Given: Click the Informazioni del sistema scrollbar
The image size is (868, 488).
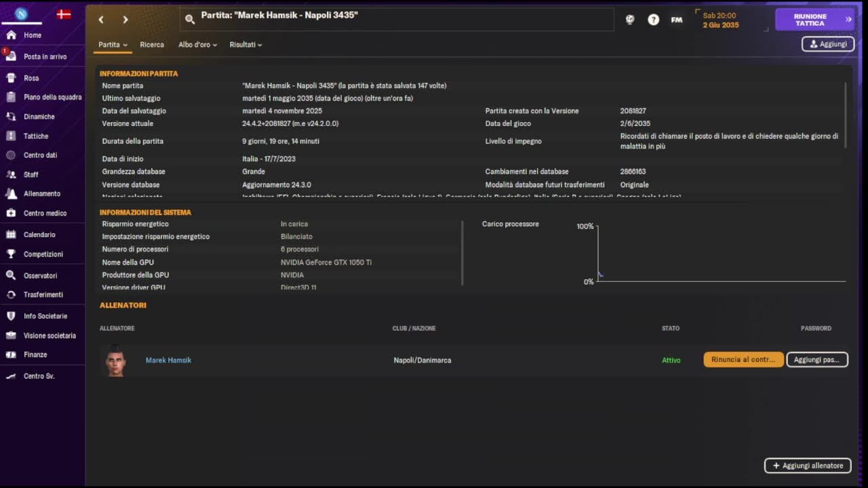Looking at the screenshot, I should tap(462, 253).
